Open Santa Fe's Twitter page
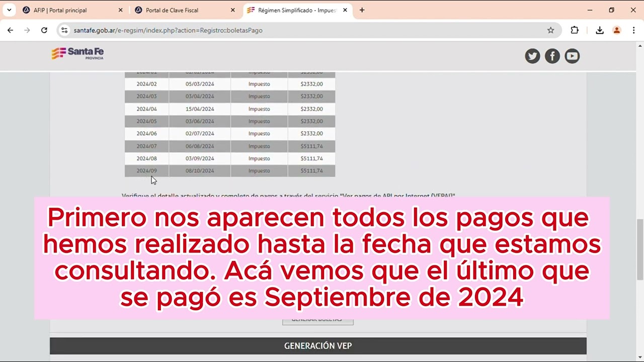The width and height of the screenshot is (644, 362). [532, 56]
